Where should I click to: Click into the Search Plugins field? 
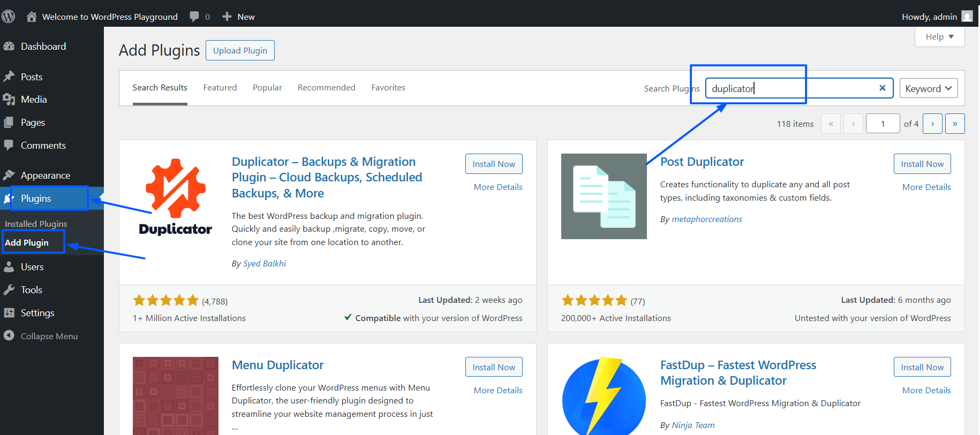[x=799, y=88]
